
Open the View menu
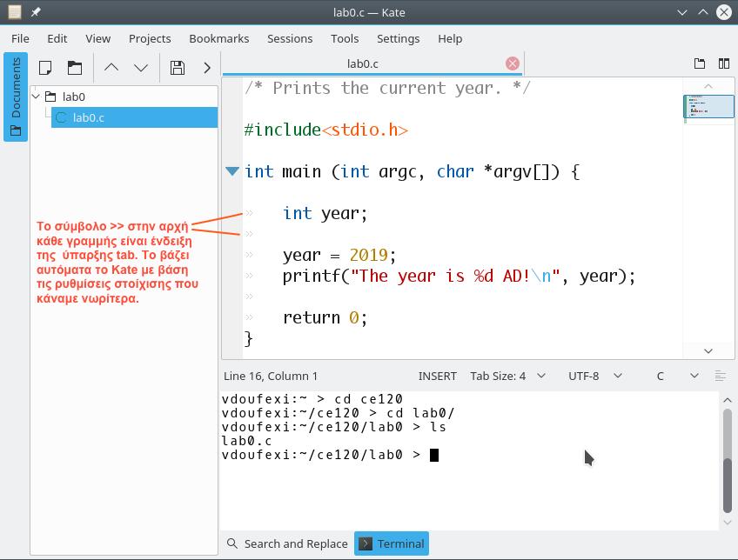[97, 38]
